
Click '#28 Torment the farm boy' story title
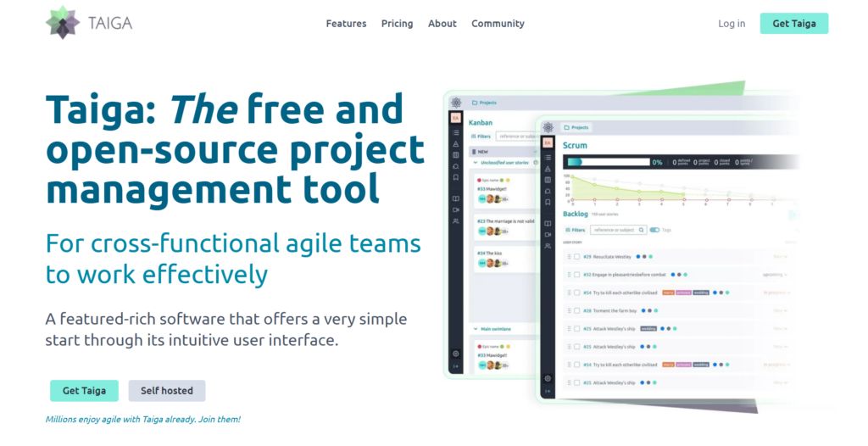[x=610, y=311]
